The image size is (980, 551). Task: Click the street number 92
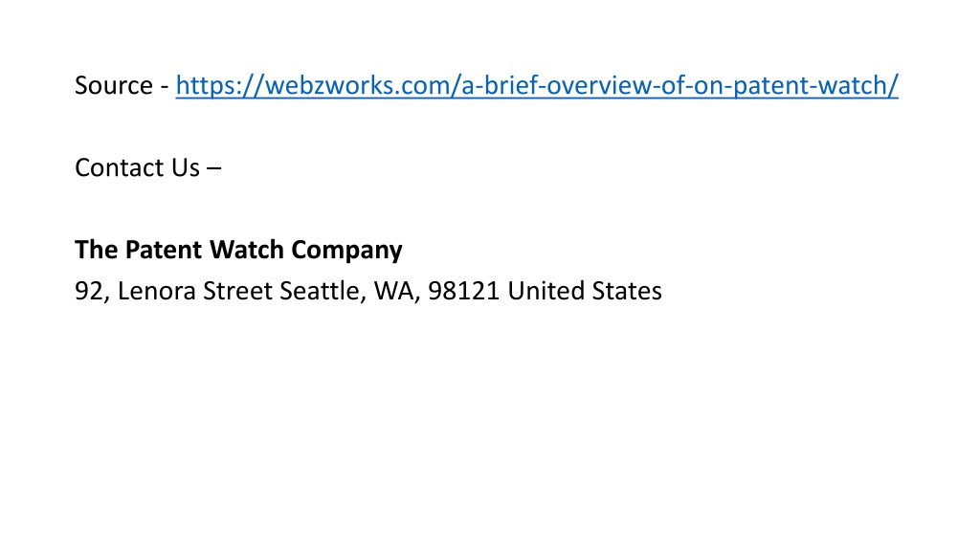(x=89, y=291)
